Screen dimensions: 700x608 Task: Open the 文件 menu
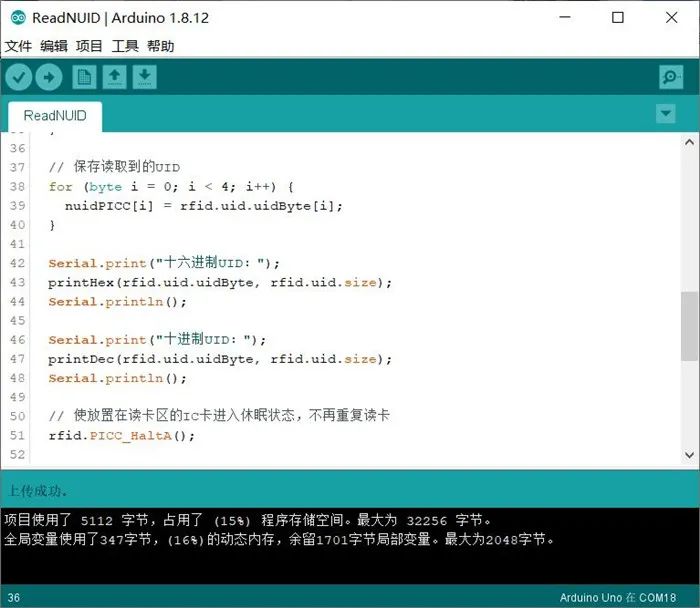(x=18, y=46)
